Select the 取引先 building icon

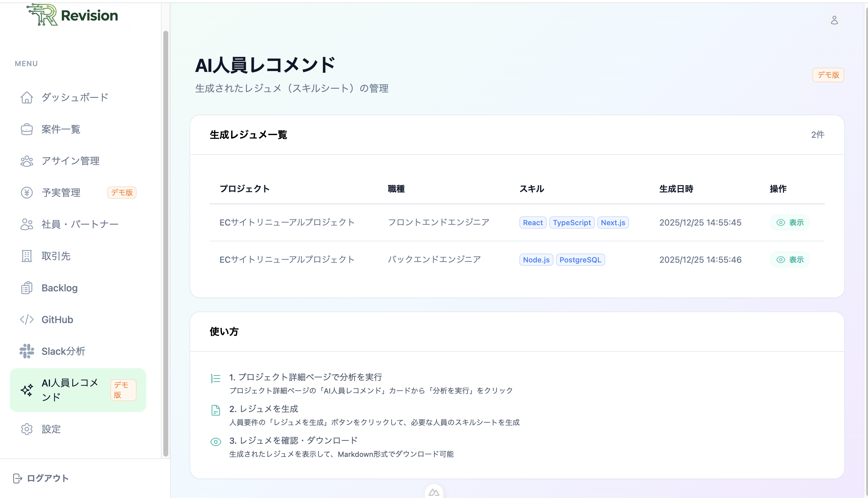click(27, 256)
